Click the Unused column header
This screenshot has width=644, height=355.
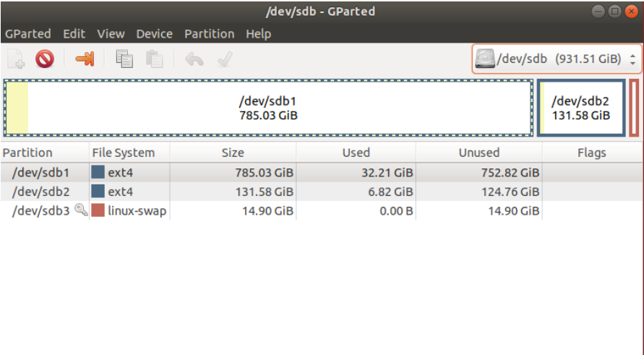pyautogui.click(x=478, y=153)
